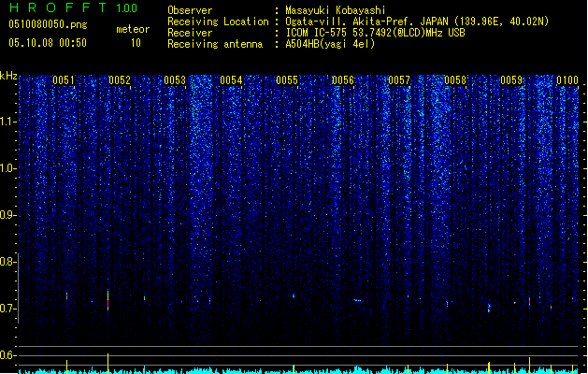Image resolution: width=588 pixels, height=374 pixels.
Task: Click the 0.8 kHz axis label
Action: point(8,262)
